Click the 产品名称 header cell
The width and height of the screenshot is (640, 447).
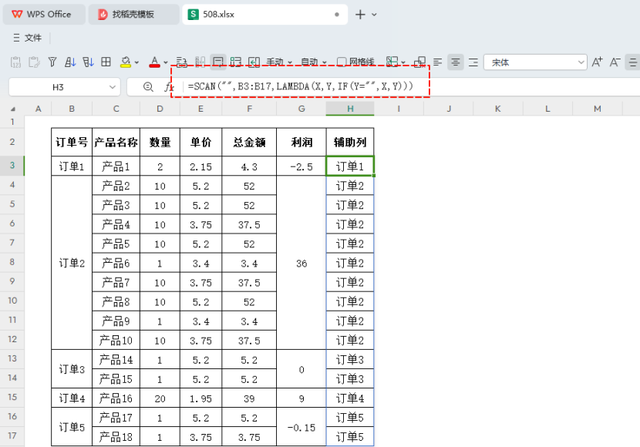[x=116, y=142]
